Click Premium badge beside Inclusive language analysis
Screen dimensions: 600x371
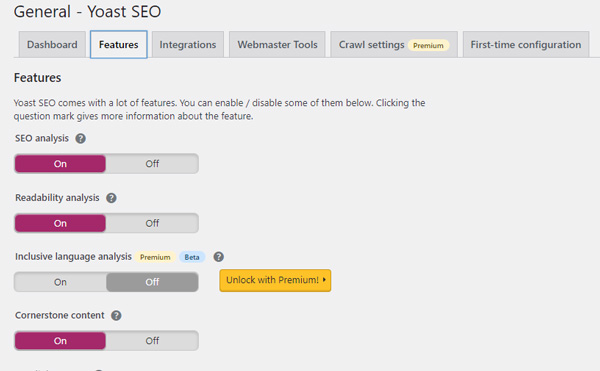tap(155, 257)
